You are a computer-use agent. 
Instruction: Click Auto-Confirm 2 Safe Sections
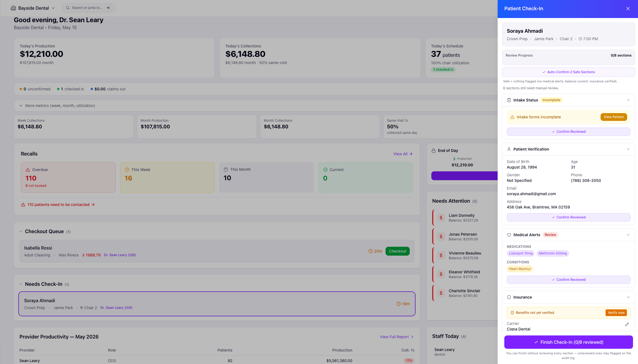point(569,72)
